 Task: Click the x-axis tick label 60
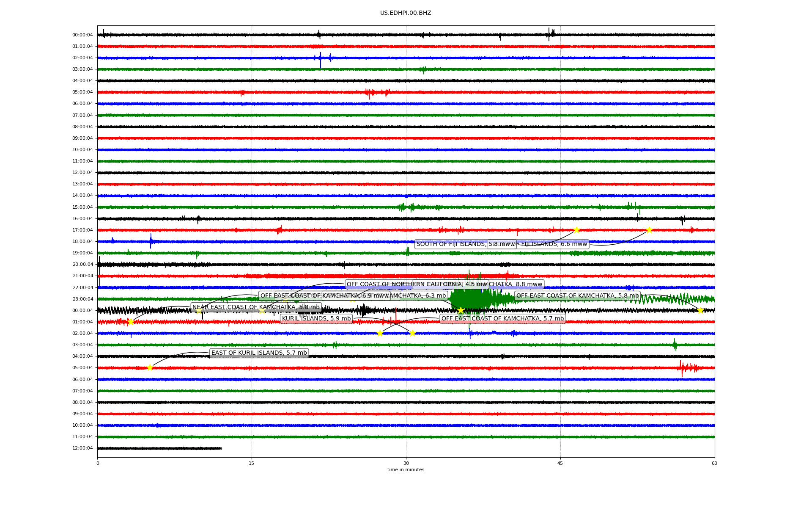point(714,463)
